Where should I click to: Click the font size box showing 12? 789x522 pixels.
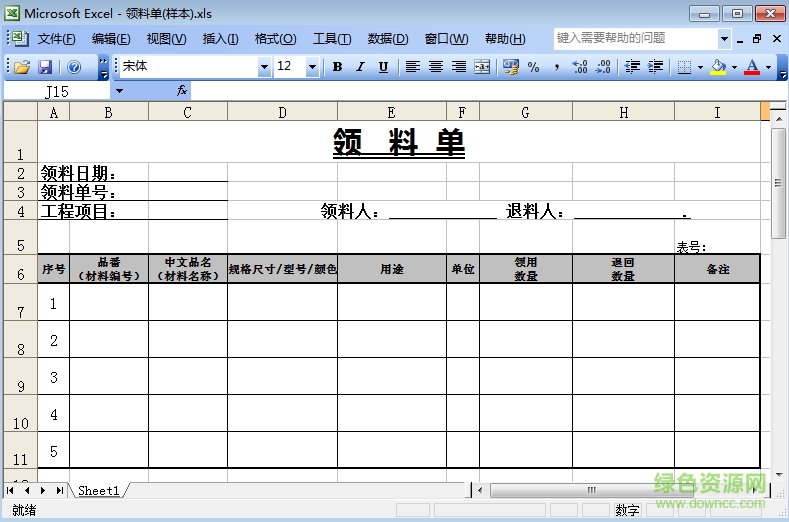tap(290, 66)
